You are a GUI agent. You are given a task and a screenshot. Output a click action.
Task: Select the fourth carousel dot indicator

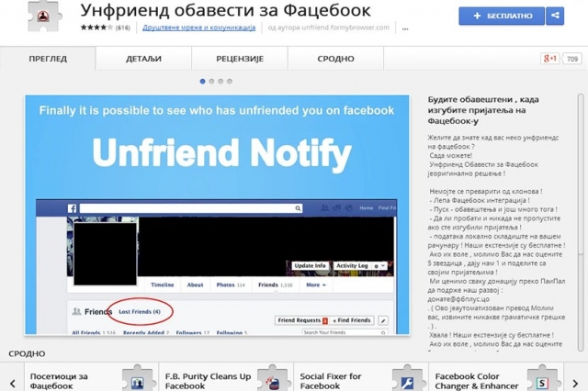pos(228,82)
